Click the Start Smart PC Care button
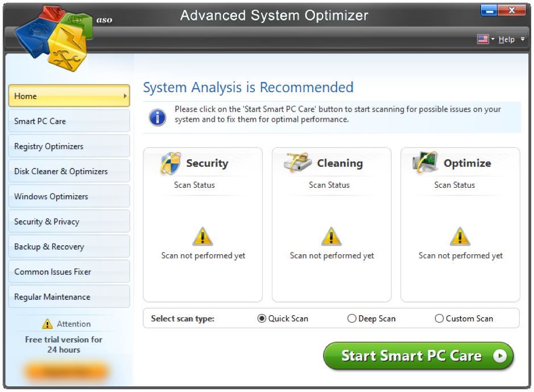 (418, 356)
